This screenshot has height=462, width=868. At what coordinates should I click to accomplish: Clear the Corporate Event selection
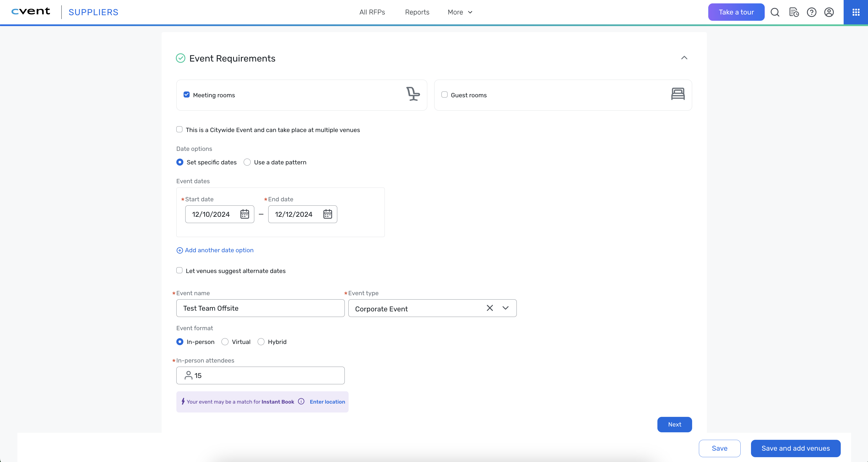click(x=489, y=308)
